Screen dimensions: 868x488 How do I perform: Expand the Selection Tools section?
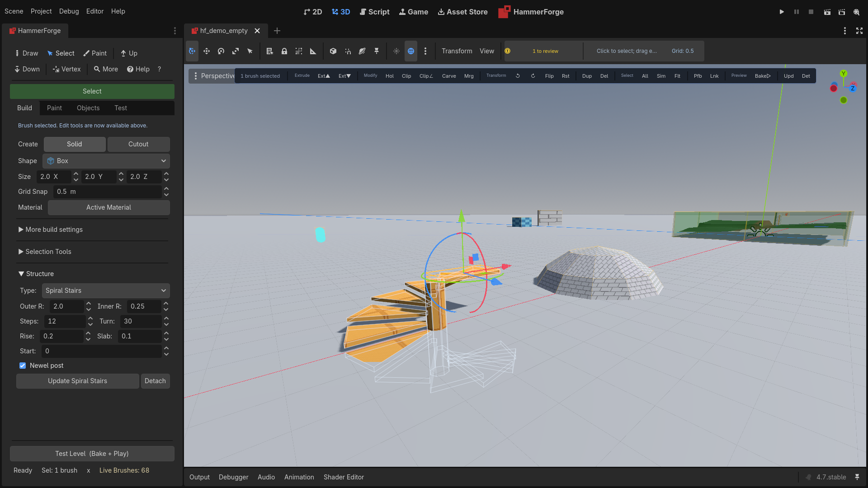45,252
